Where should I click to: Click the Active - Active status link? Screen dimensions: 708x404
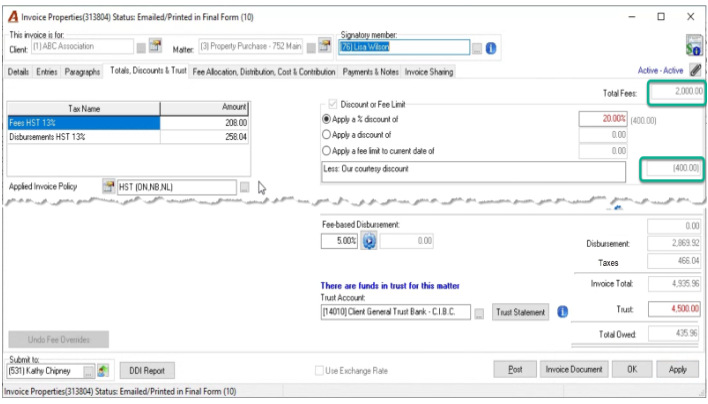click(x=660, y=70)
